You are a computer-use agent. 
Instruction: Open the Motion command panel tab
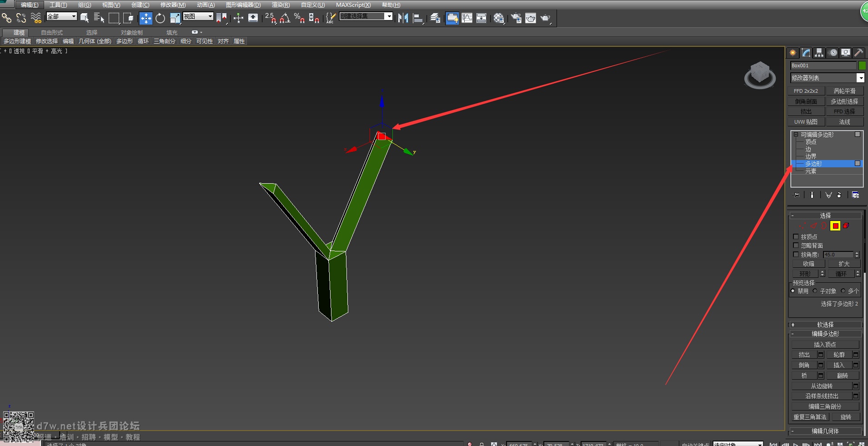coord(833,53)
